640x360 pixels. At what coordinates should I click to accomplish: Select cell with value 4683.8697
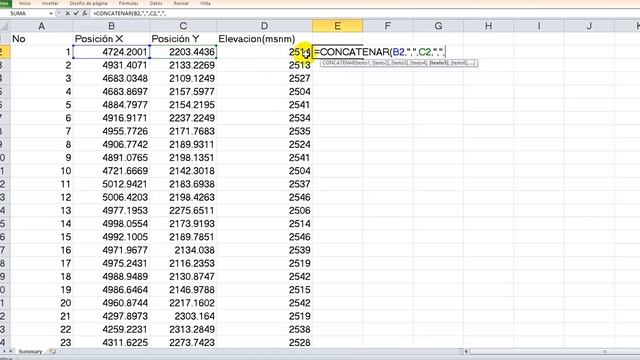click(x=111, y=92)
